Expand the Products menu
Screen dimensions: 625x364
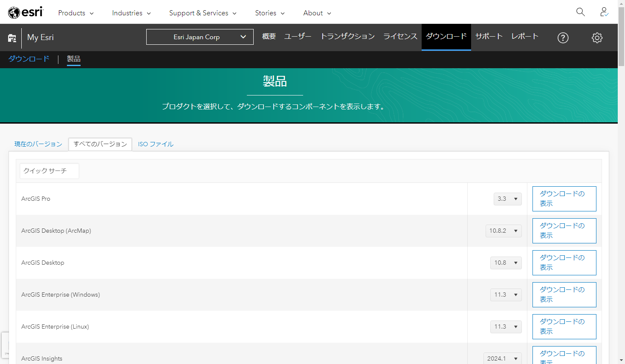point(76,13)
